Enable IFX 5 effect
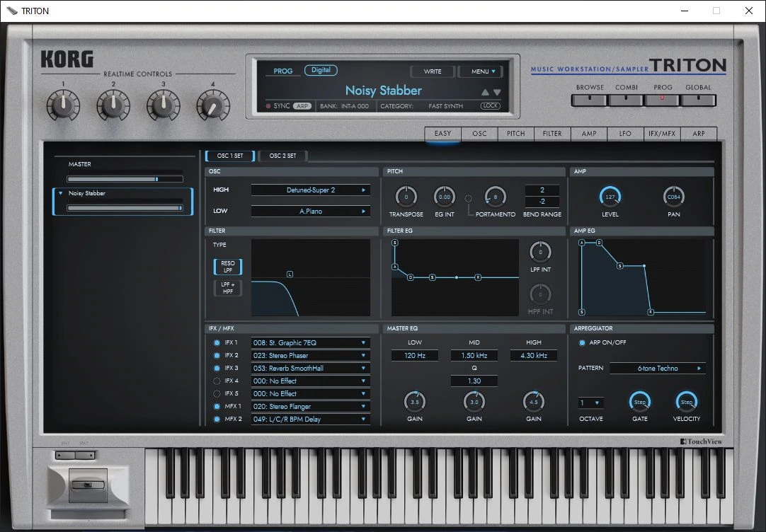This screenshot has width=766, height=532. click(x=217, y=394)
